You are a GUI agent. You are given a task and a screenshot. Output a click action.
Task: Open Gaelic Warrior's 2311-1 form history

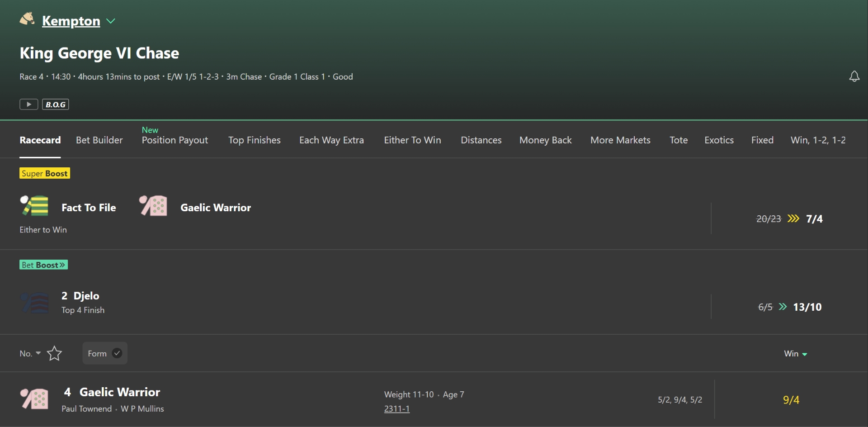pyautogui.click(x=396, y=408)
